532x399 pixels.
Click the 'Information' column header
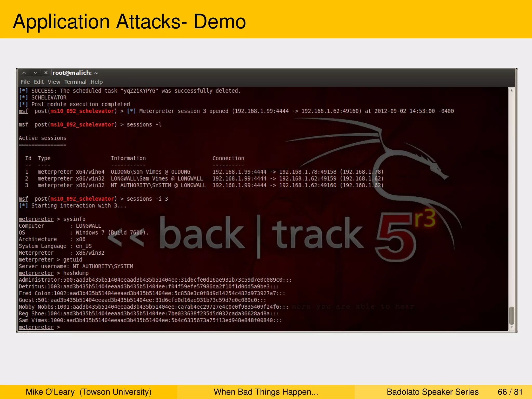[128, 158]
